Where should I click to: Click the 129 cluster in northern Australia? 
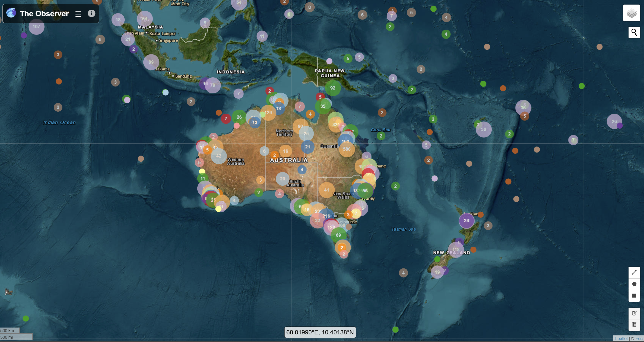click(x=268, y=113)
